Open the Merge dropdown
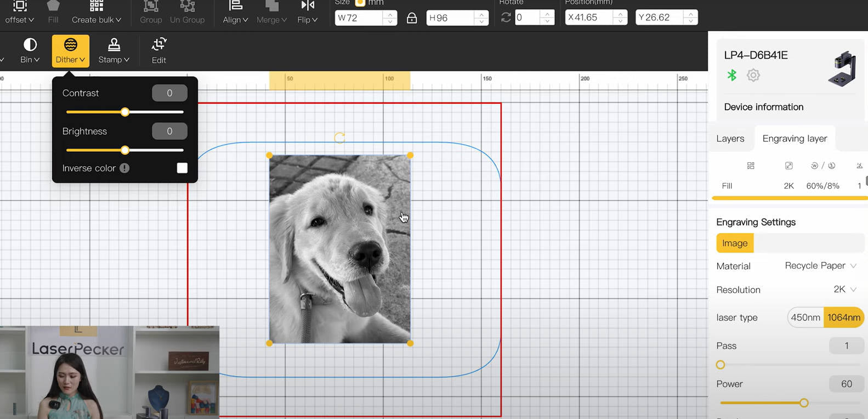 tap(271, 13)
